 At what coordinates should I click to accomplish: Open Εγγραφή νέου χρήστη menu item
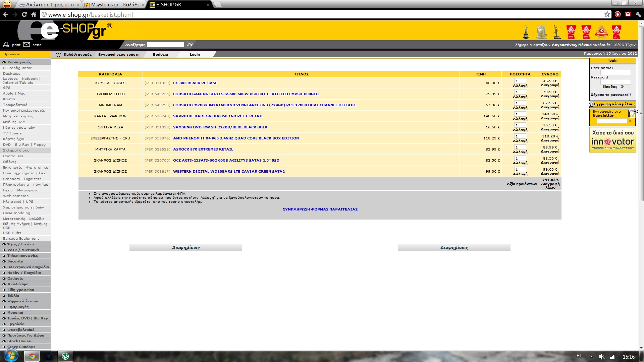[x=119, y=54]
